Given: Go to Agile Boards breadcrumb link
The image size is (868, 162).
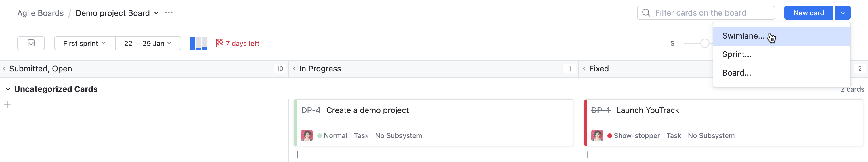Looking at the screenshot, I should pos(41,13).
